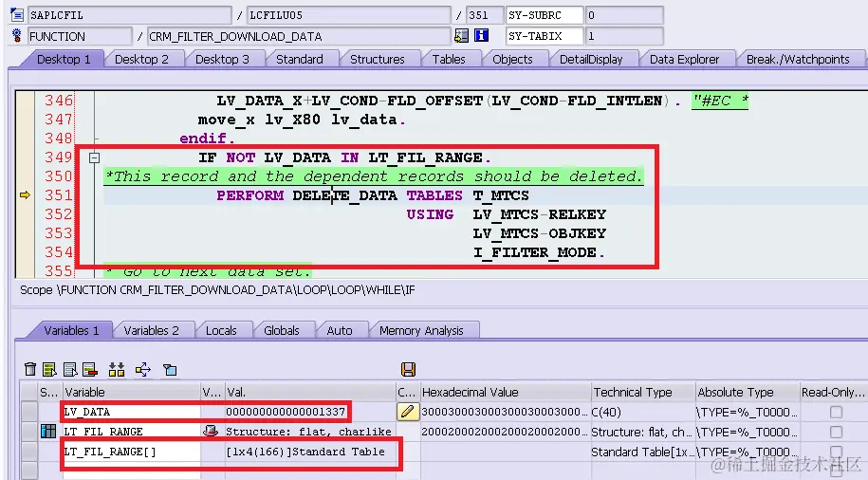
Task: Click the event type icon beside FUNCTION
Action: click(17, 36)
